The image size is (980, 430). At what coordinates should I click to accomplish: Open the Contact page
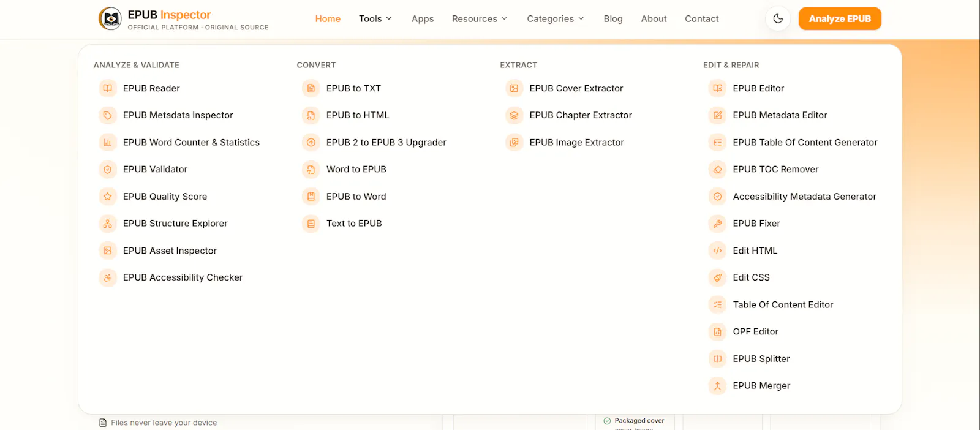point(702,19)
